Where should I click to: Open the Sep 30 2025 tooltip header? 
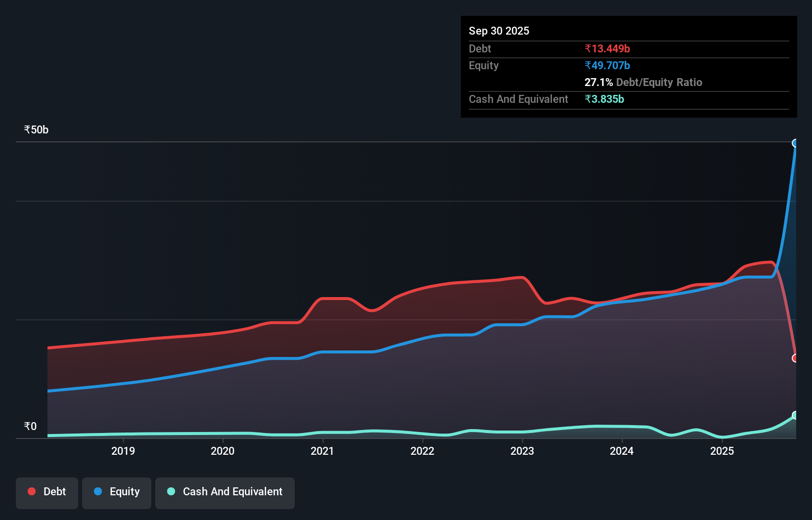click(499, 31)
